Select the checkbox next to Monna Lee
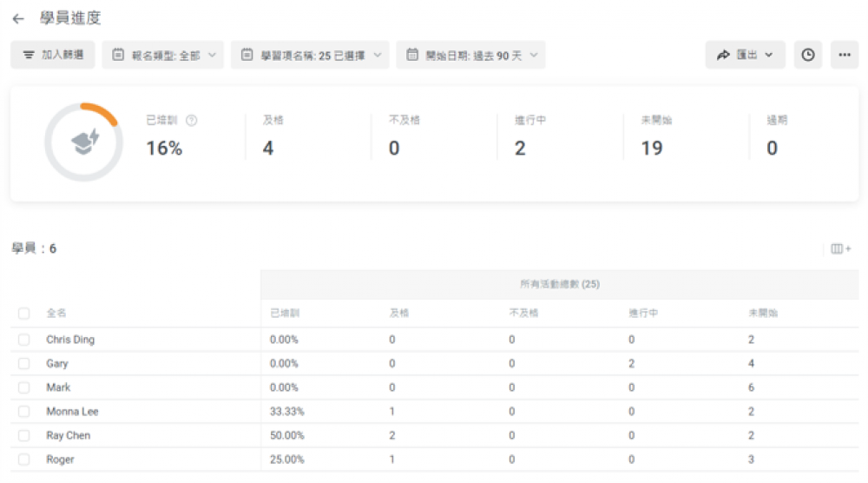 click(24, 412)
